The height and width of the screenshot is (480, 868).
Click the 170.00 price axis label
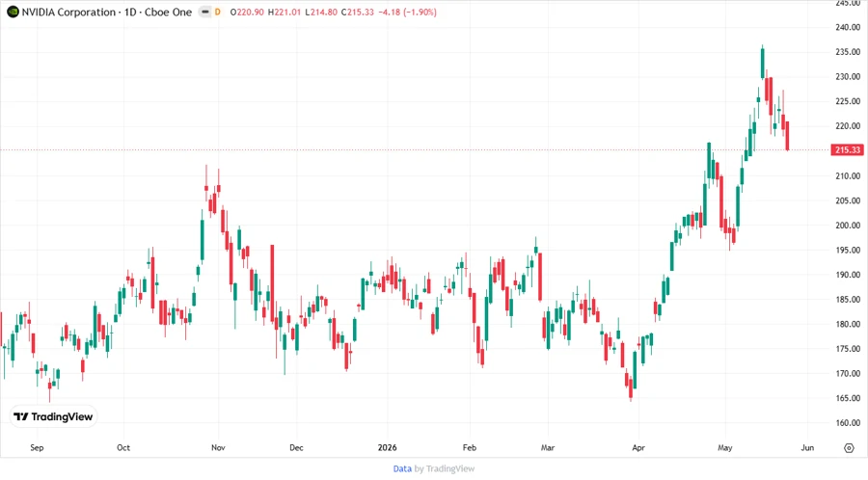pyautogui.click(x=848, y=373)
